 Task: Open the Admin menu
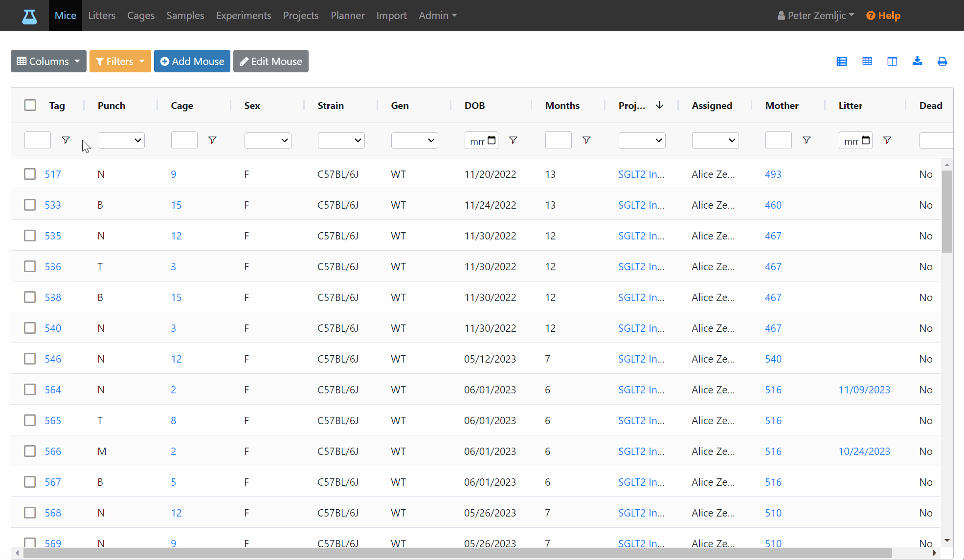click(438, 16)
